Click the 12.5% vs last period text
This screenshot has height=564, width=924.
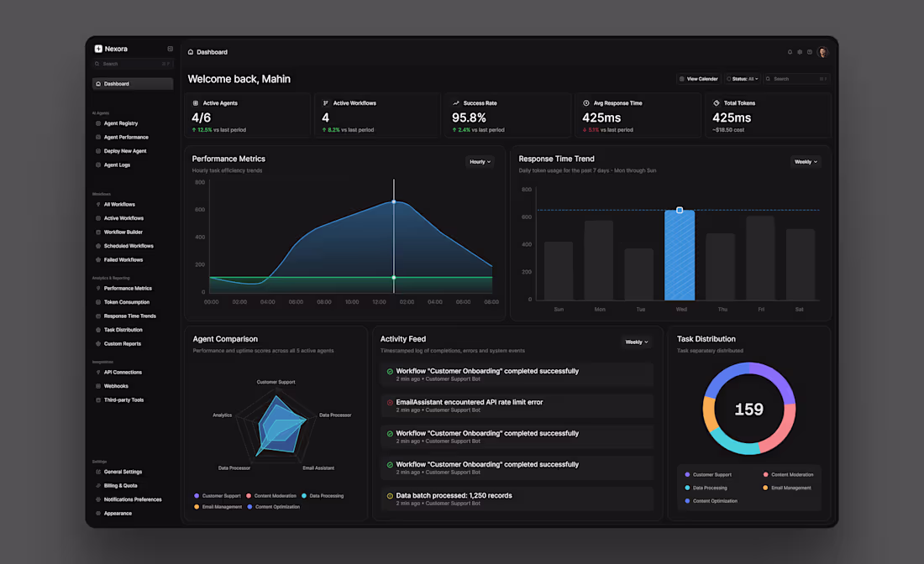pos(218,130)
